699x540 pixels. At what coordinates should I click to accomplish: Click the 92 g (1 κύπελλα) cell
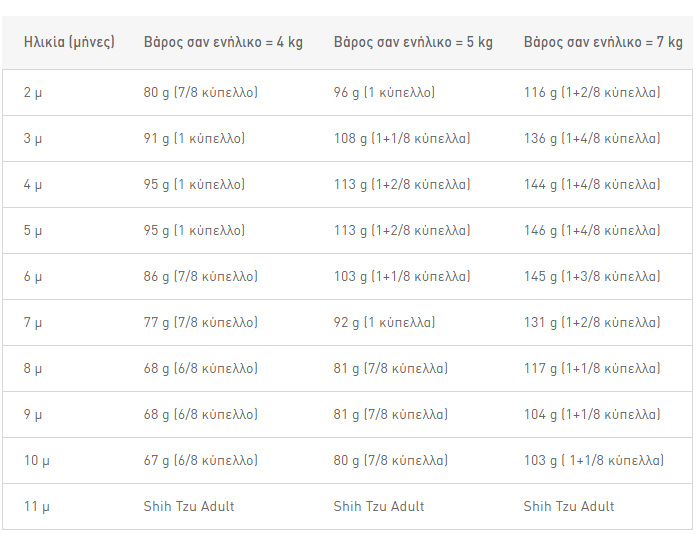point(384,322)
